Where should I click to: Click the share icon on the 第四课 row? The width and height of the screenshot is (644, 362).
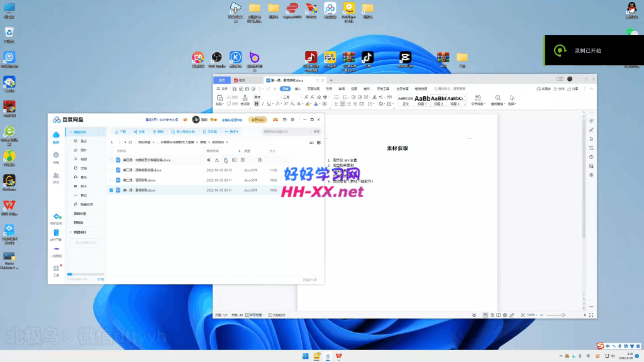(208, 160)
